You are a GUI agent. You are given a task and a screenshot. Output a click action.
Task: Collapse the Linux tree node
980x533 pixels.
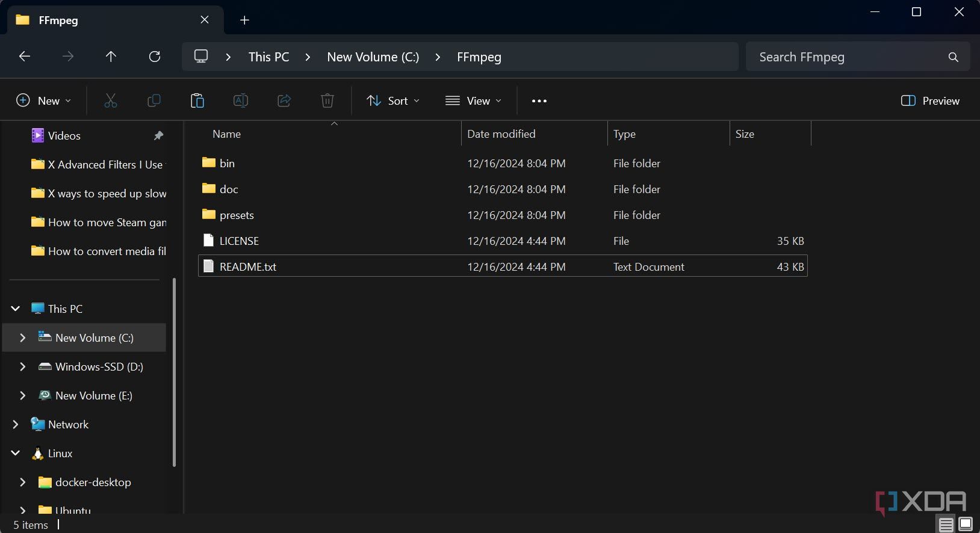pyautogui.click(x=16, y=453)
